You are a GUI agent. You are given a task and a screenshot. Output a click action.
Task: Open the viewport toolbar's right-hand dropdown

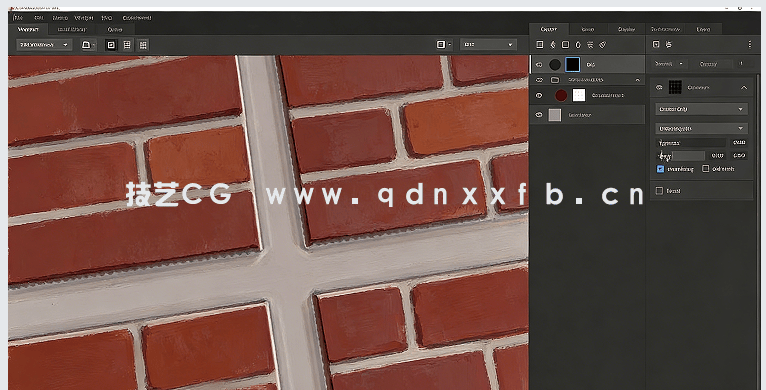[x=488, y=44]
